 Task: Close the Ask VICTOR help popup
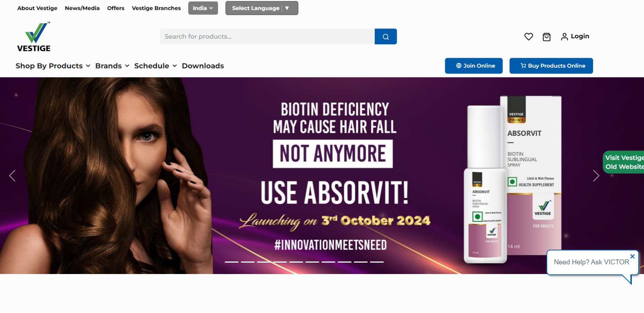pyautogui.click(x=632, y=256)
